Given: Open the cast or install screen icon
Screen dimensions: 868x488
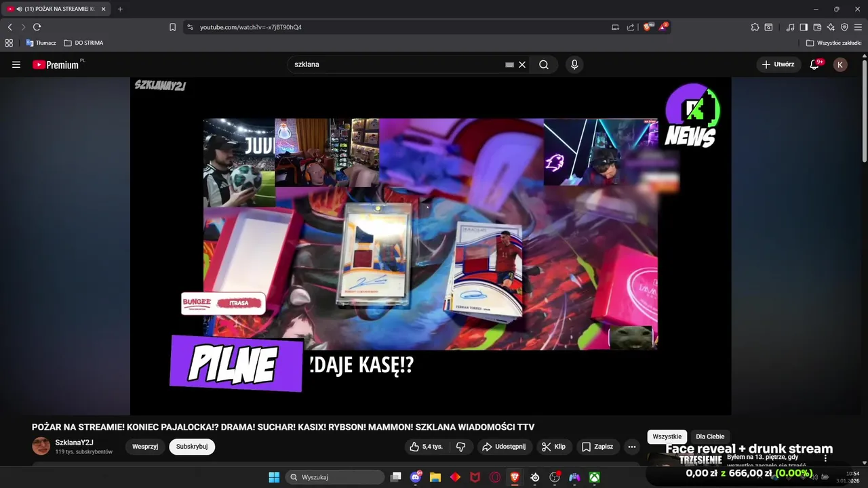Looking at the screenshot, I should pos(615,27).
